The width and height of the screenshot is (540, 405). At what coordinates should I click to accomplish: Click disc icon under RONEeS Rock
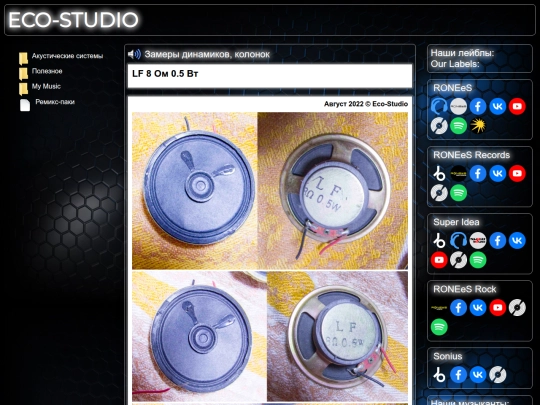[x=517, y=308]
